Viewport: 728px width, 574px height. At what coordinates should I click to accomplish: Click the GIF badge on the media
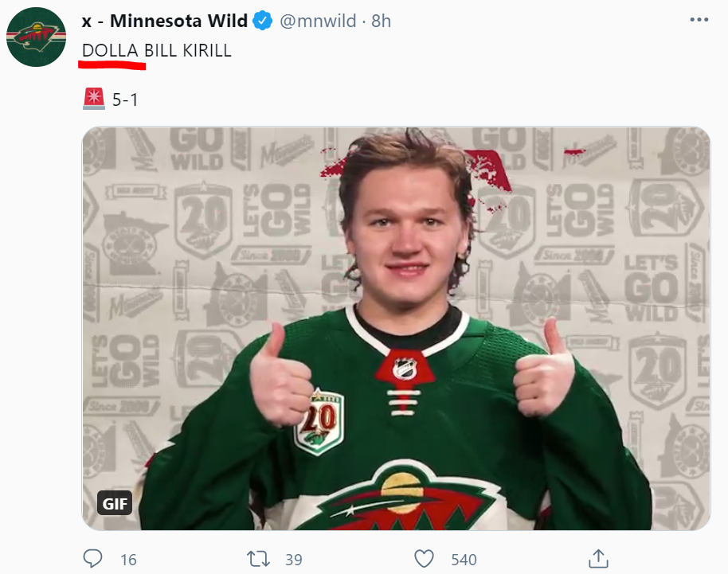point(115,503)
